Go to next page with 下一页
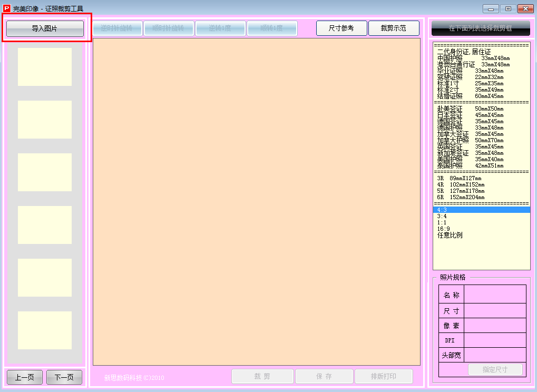 [x=64, y=377]
